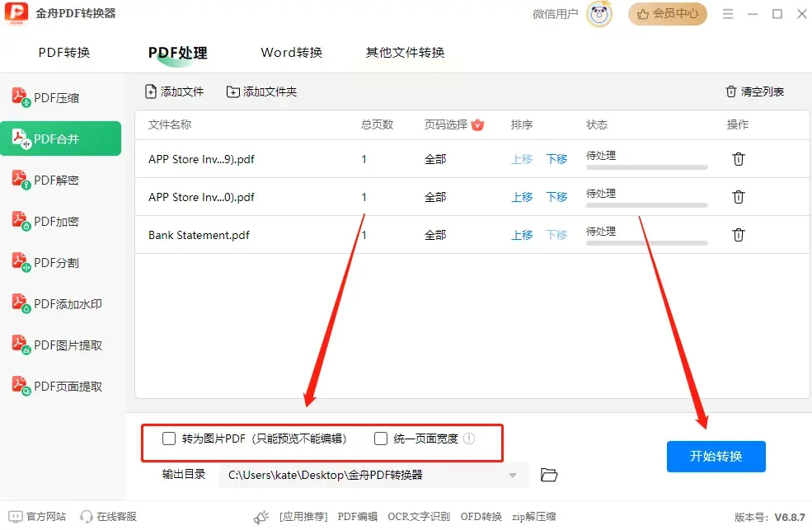The image size is (812, 530).
Task: Click the 文件名称 column header
Action: [170, 124]
